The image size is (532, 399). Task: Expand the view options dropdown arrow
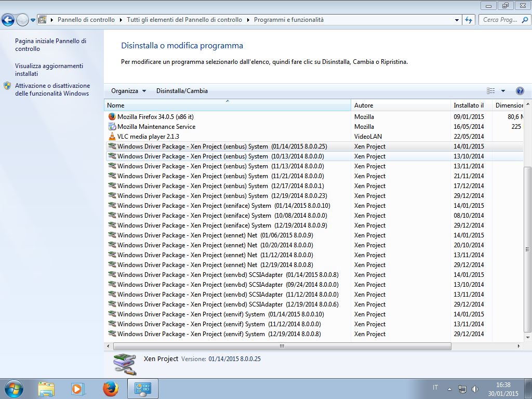point(503,91)
